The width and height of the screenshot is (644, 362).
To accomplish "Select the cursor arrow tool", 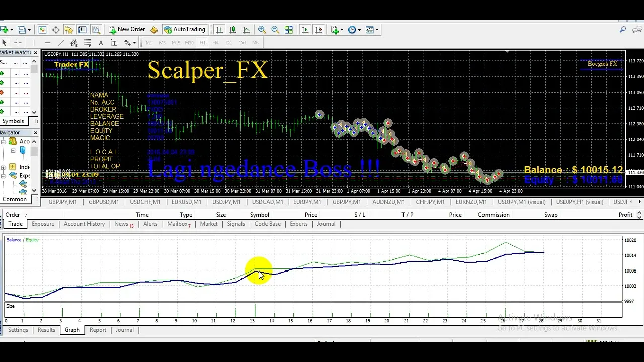I will [x=4, y=43].
